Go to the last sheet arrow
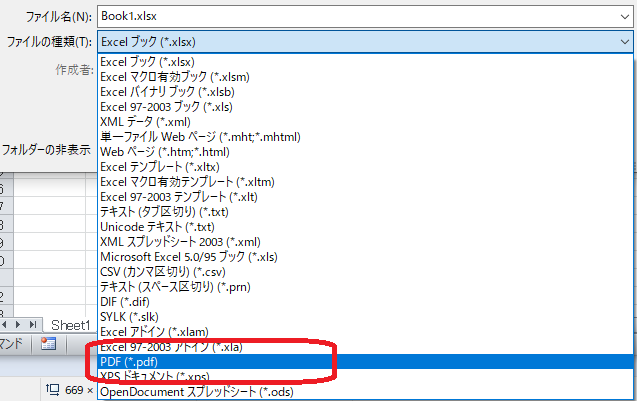 pos(33,325)
